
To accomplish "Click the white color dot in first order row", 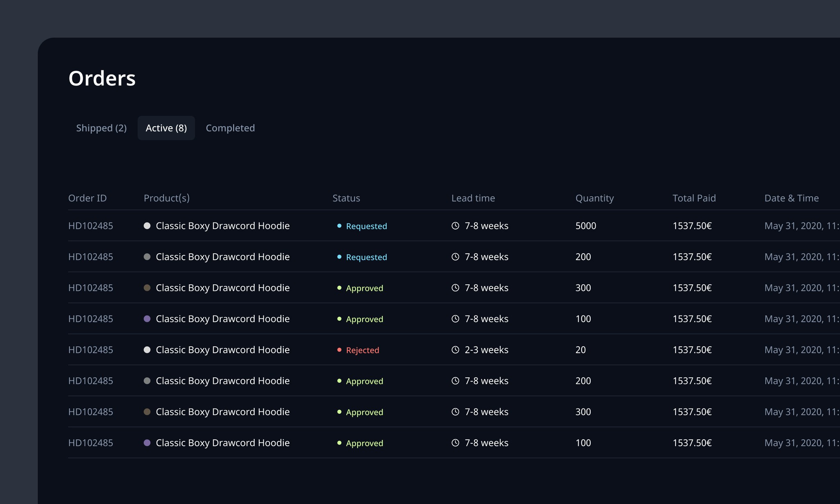I will point(147,226).
